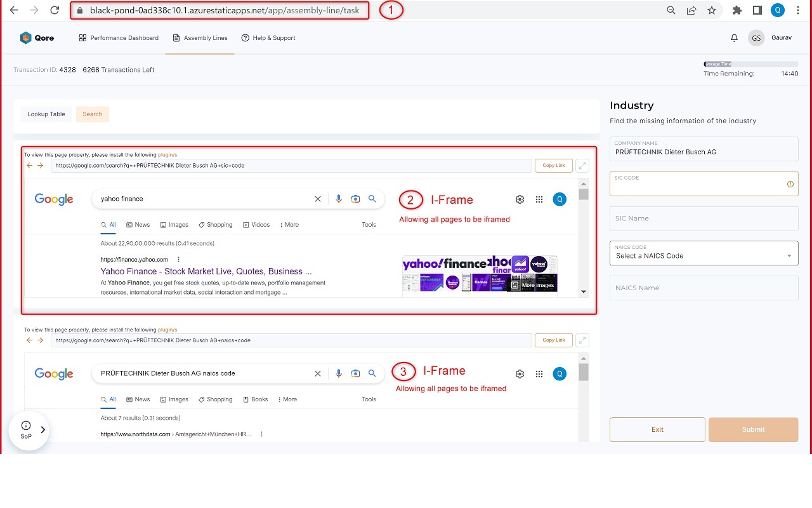
Task: Click the NAICS Name input field
Action: pyautogui.click(x=704, y=288)
